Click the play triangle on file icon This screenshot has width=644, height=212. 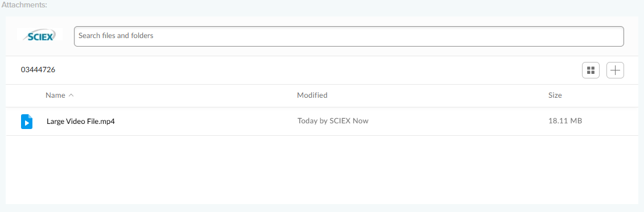pyautogui.click(x=27, y=123)
